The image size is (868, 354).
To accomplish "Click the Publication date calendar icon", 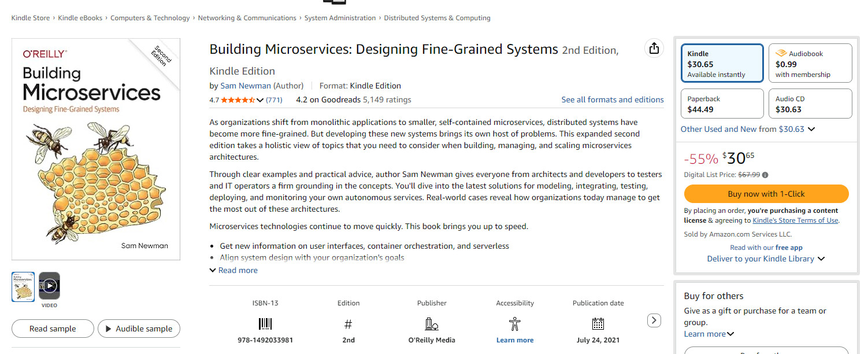I will (x=598, y=323).
